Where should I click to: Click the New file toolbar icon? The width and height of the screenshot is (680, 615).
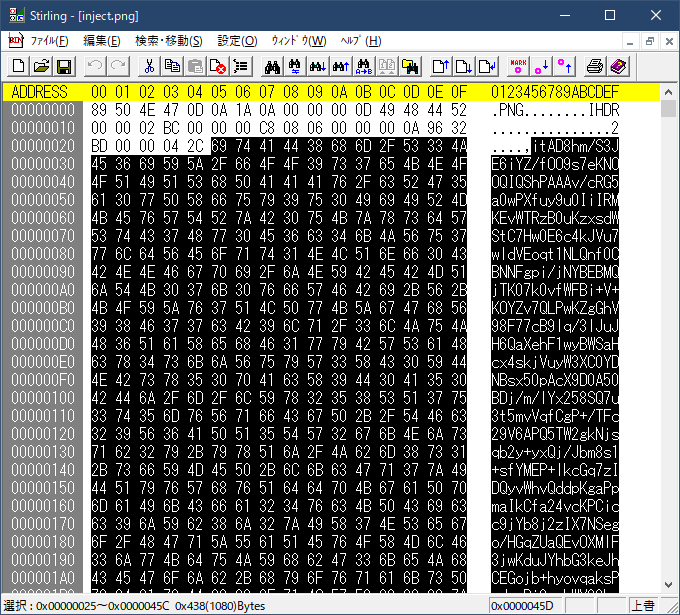[19, 66]
